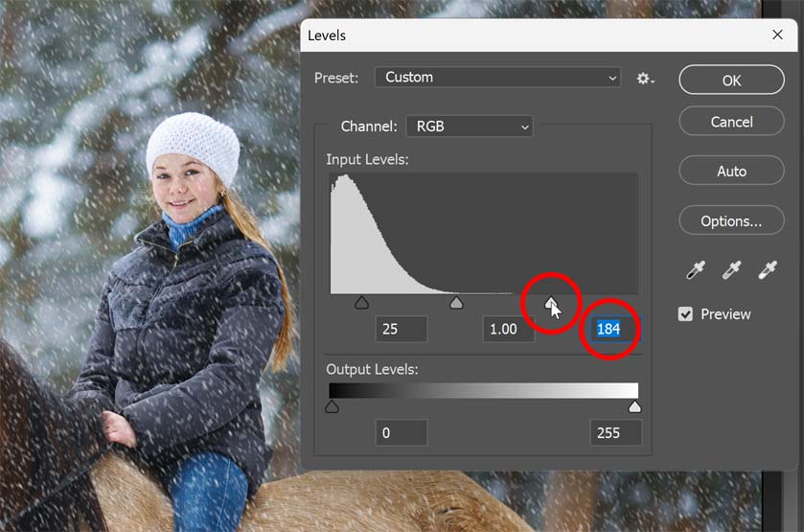Select the black point eyedropper
This screenshot has height=532, width=804.
696,270
